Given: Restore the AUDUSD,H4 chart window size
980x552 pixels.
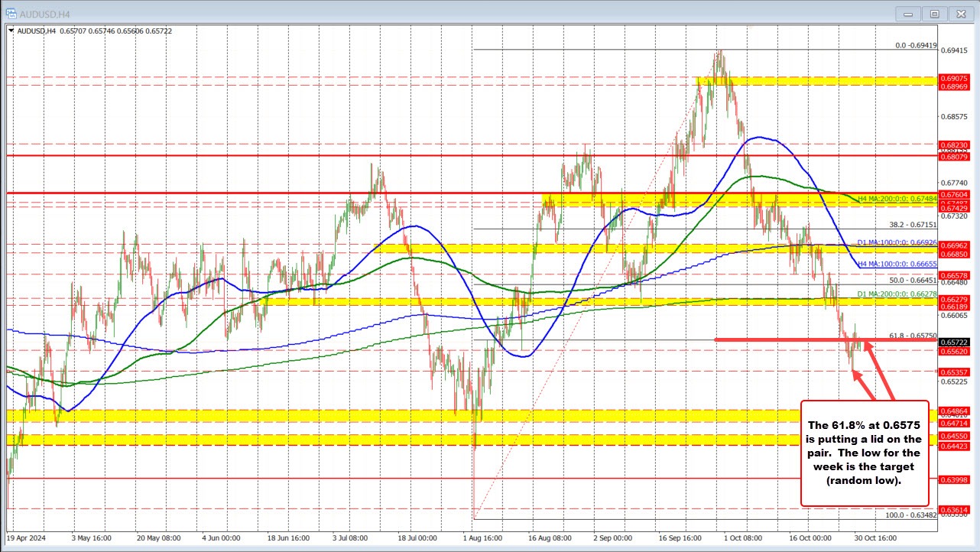Looking at the screenshot, I should click(x=934, y=13).
